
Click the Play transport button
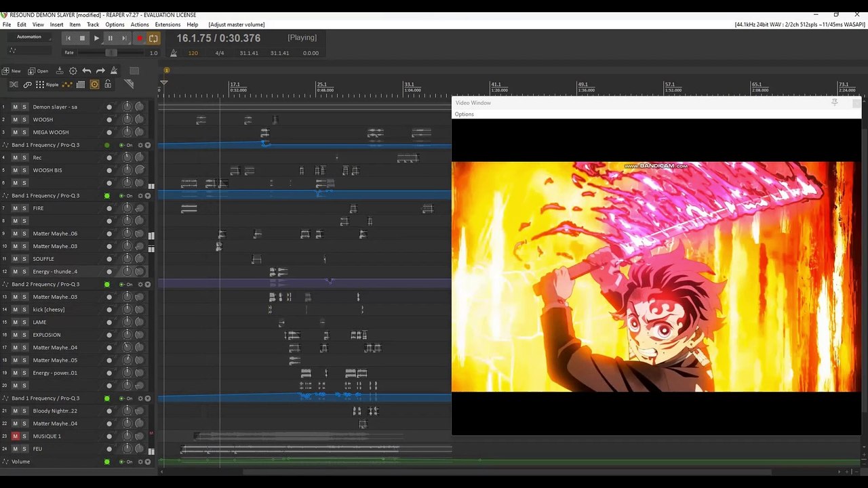[97, 39]
